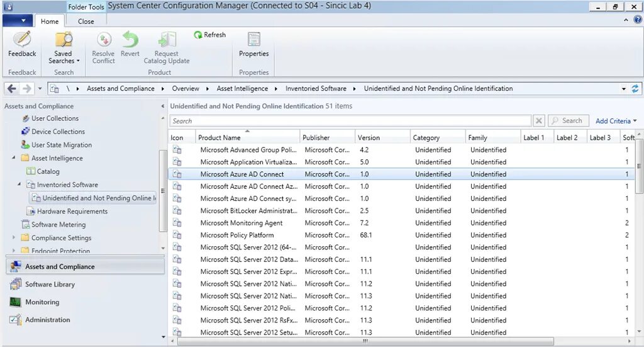This screenshot has width=644, height=347.
Task: Click the refresh icon beside address bar
Action: (635, 88)
